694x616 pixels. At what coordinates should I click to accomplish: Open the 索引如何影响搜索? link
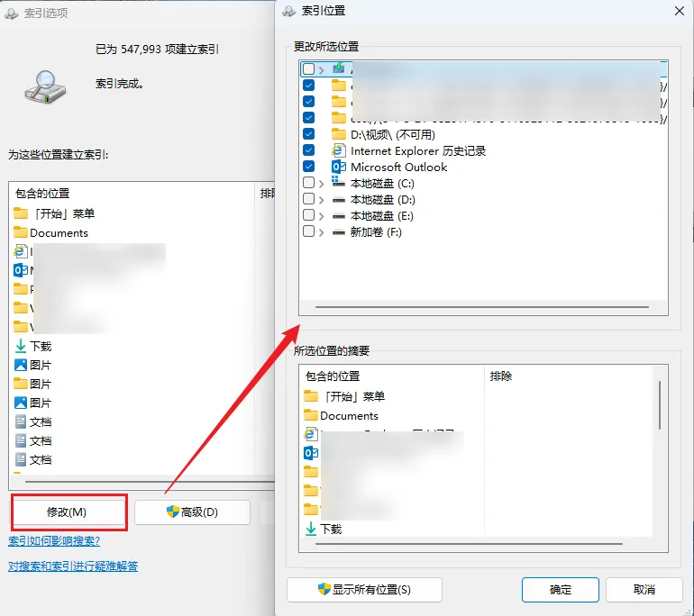54,541
